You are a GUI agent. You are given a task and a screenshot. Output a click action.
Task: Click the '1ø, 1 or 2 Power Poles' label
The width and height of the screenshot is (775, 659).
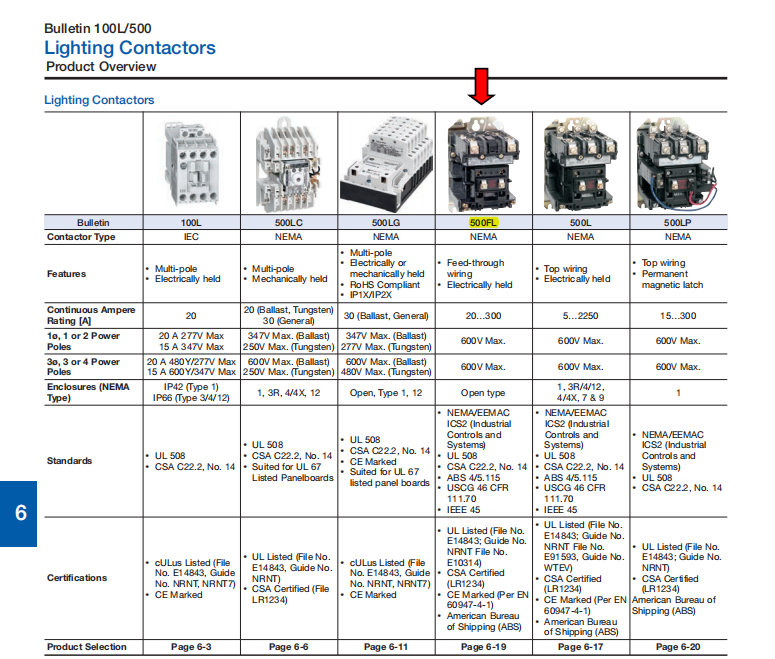[x=83, y=341]
